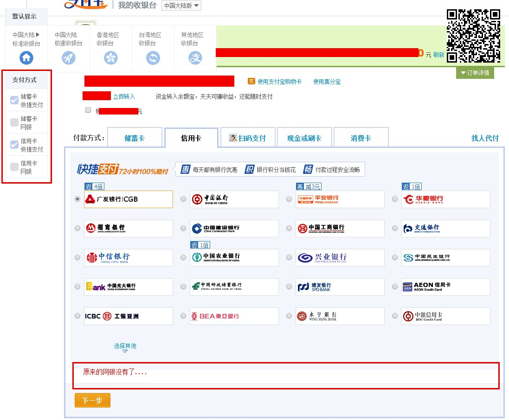Open the 使用集分宝 link

click(x=327, y=82)
